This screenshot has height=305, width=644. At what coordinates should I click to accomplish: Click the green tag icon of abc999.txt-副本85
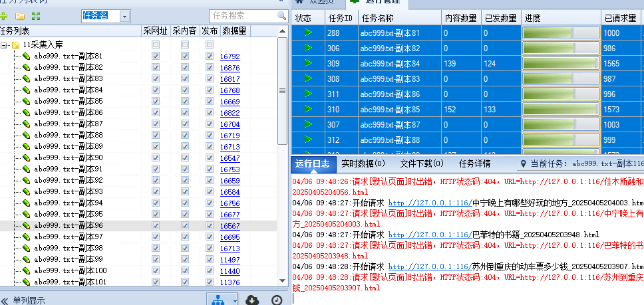pos(27,101)
